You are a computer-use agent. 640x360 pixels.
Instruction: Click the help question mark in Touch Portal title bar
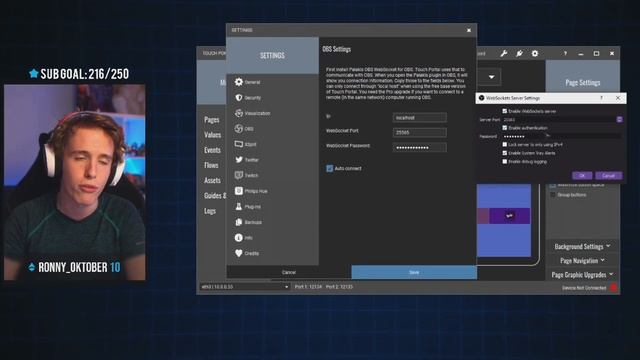point(565,53)
